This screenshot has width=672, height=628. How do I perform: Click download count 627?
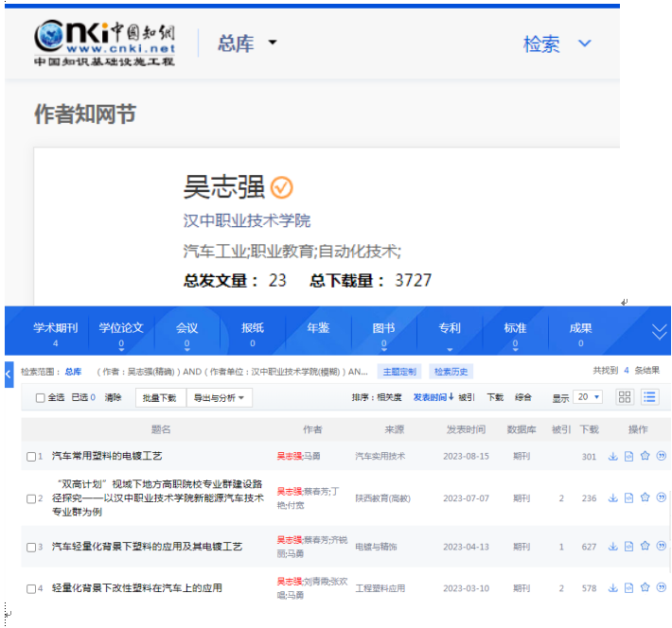click(589, 547)
